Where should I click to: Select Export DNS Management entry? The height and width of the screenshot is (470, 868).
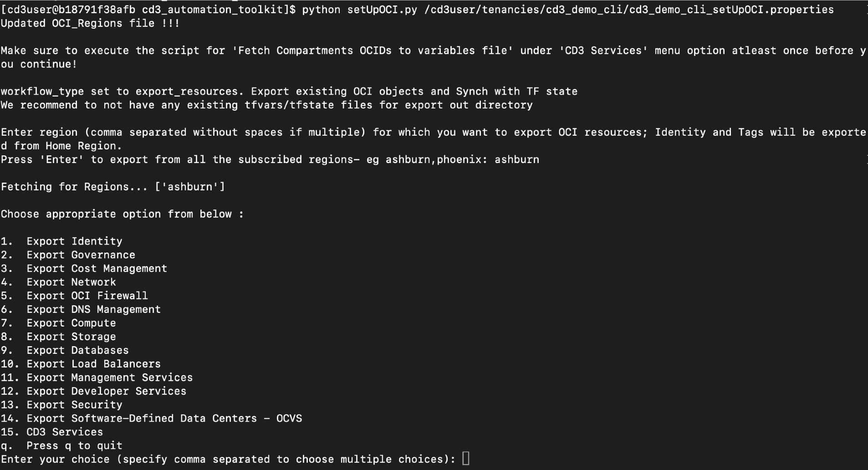(81, 310)
